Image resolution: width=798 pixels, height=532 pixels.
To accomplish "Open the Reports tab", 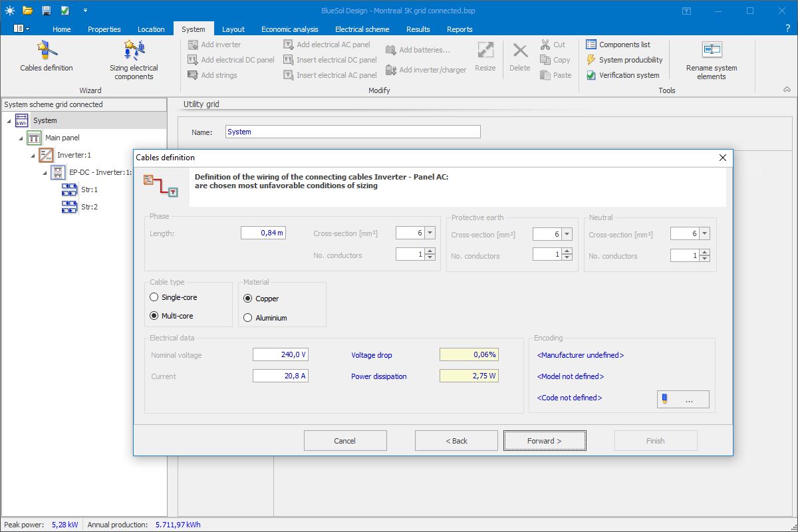I will click(460, 29).
